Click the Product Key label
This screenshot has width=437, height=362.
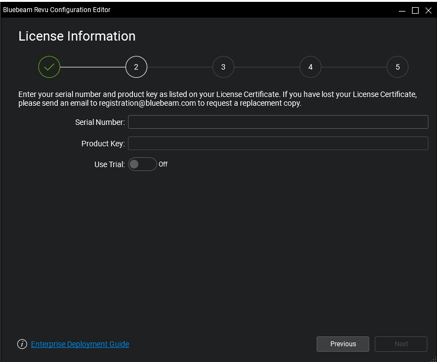(x=103, y=144)
